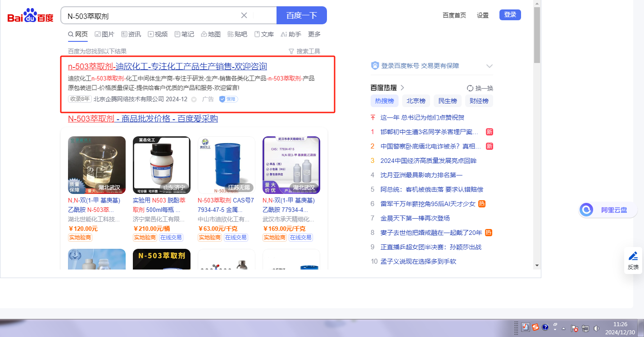Click the funnel icon of 搜索工具
Viewport: 644px width, 337px height.
point(291,51)
